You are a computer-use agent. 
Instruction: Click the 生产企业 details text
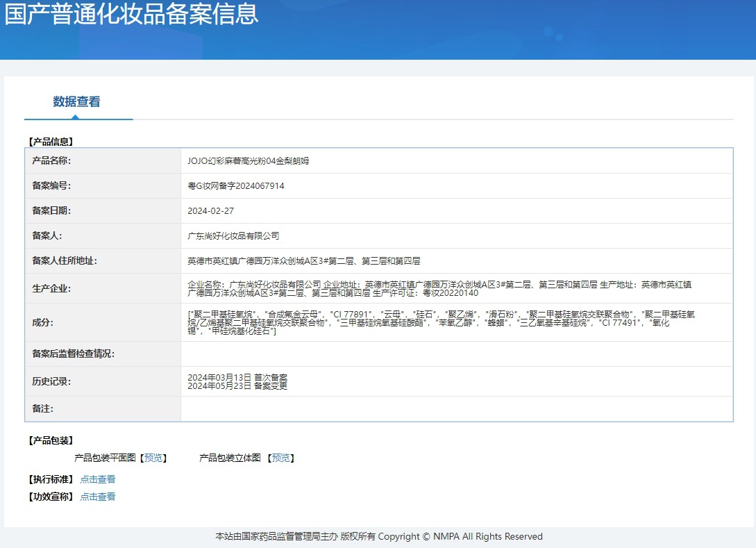pyautogui.click(x=439, y=288)
